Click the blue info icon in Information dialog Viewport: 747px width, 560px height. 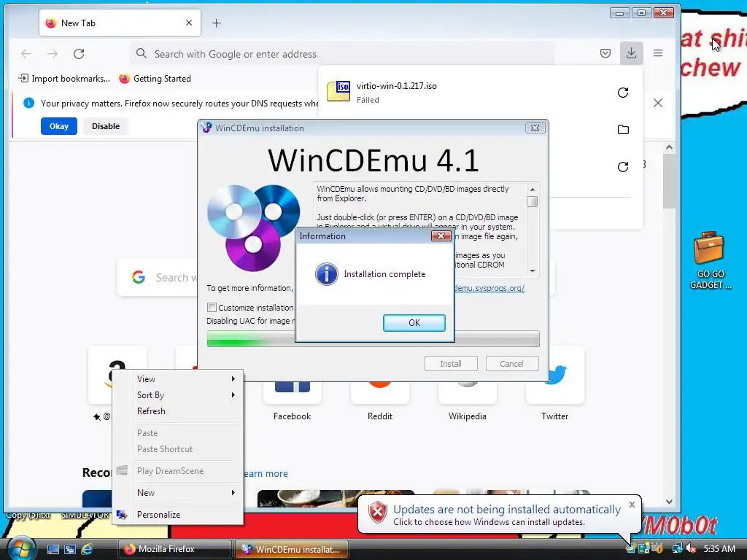click(326, 274)
